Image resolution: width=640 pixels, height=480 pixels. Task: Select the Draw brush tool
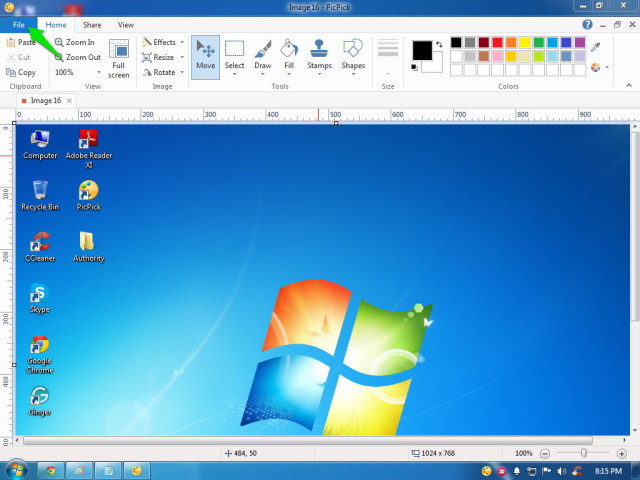coord(263,54)
